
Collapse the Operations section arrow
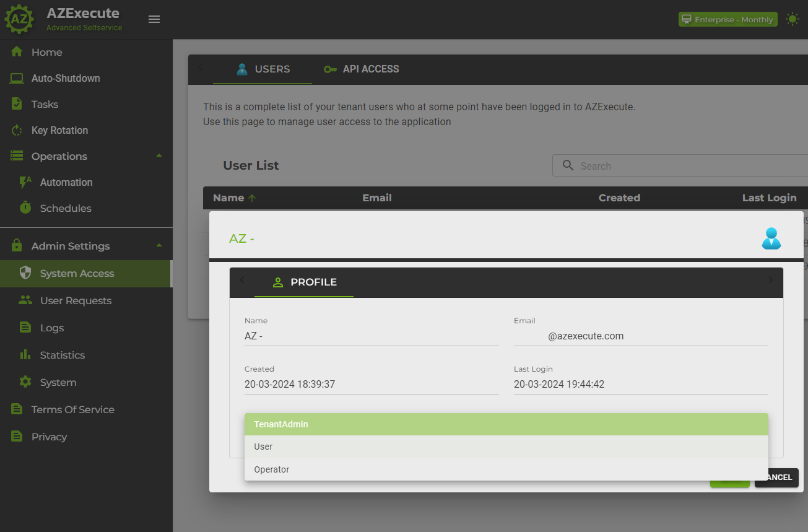(x=159, y=155)
